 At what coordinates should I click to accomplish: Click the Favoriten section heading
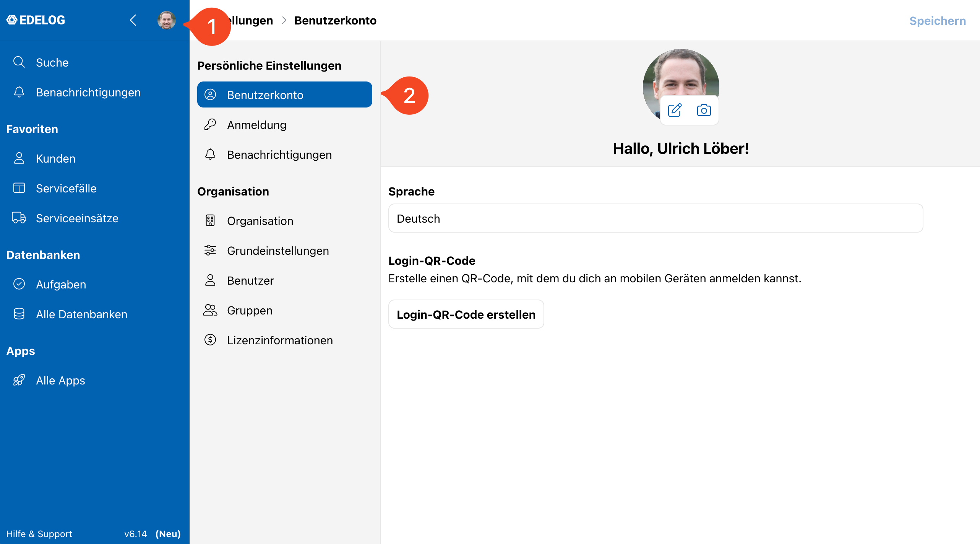click(x=32, y=129)
